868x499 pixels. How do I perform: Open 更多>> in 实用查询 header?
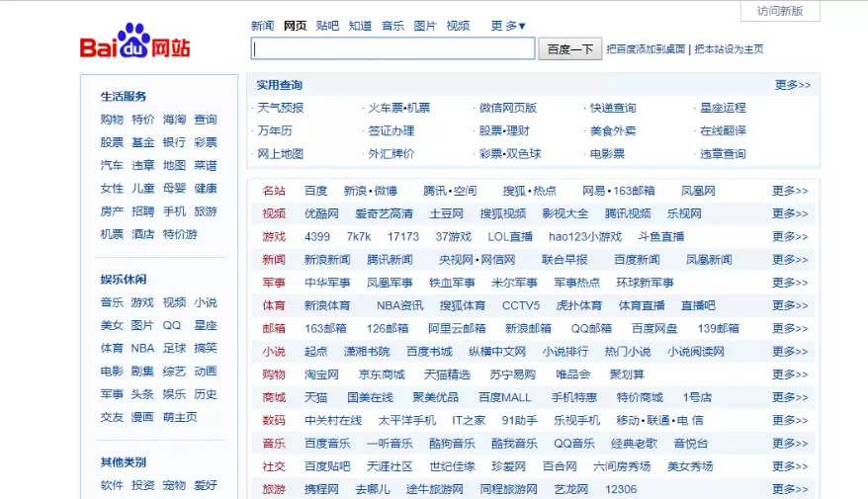coord(792,85)
